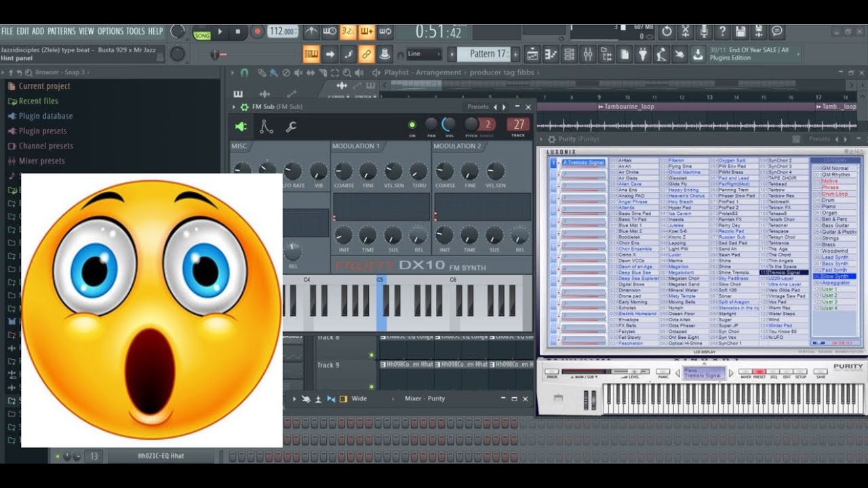
Task: Click the FM Sub wrench settings icon
Action: (292, 126)
